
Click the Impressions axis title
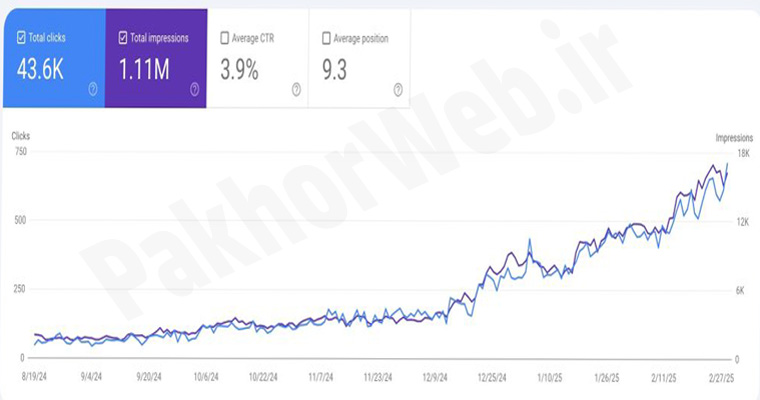pyautogui.click(x=734, y=136)
